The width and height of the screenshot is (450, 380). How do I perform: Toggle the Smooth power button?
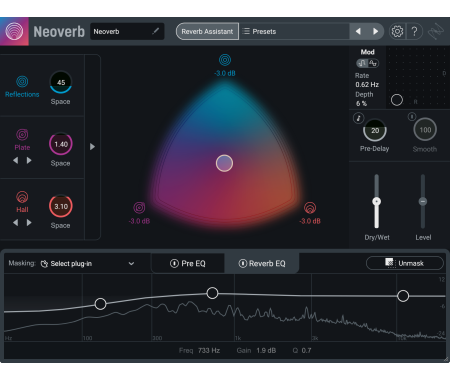tap(412, 116)
